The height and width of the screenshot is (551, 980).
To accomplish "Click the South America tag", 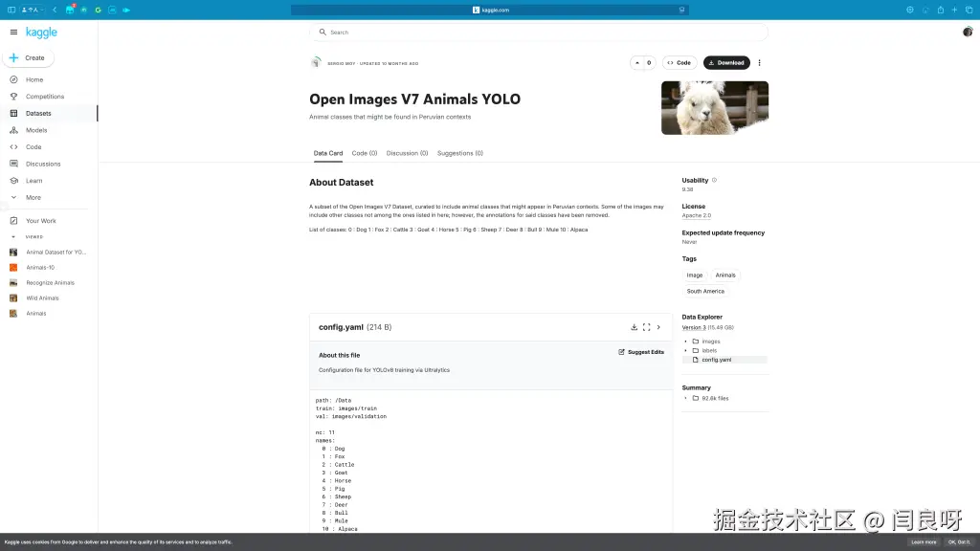I will coord(705,291).
